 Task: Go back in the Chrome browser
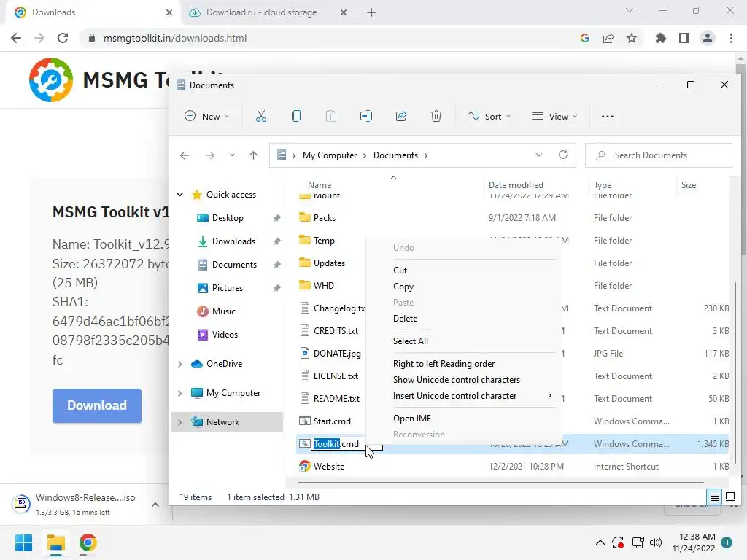coord(16,38)
